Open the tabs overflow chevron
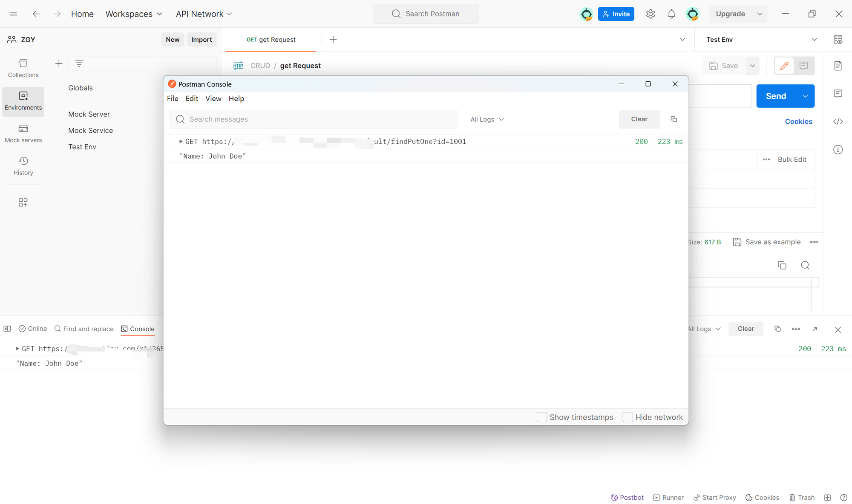Viewport: 852px width, 504px height. [x=682, y=40]
